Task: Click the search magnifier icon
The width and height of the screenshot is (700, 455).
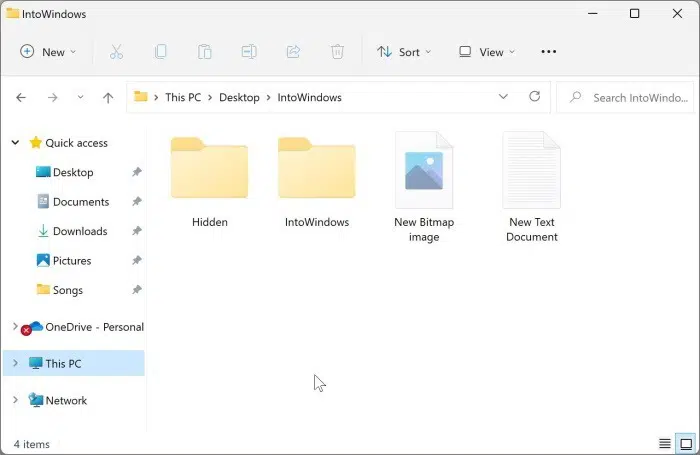Action: [x=576, y=96]
